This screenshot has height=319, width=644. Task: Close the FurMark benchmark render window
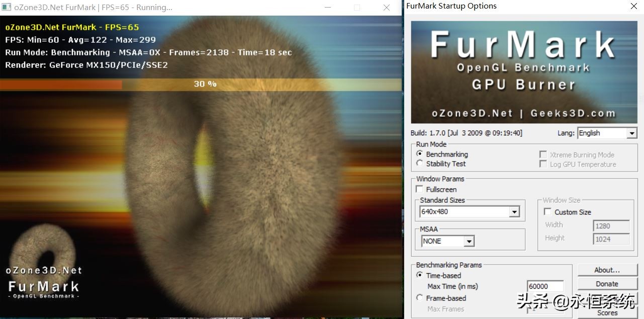[386, 8]
